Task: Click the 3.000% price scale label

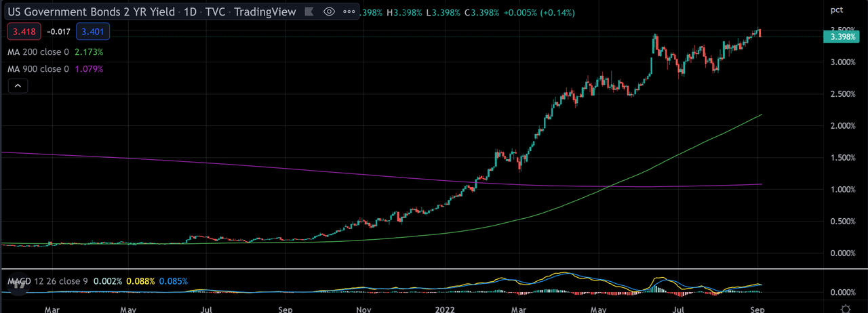Action: 844,62
